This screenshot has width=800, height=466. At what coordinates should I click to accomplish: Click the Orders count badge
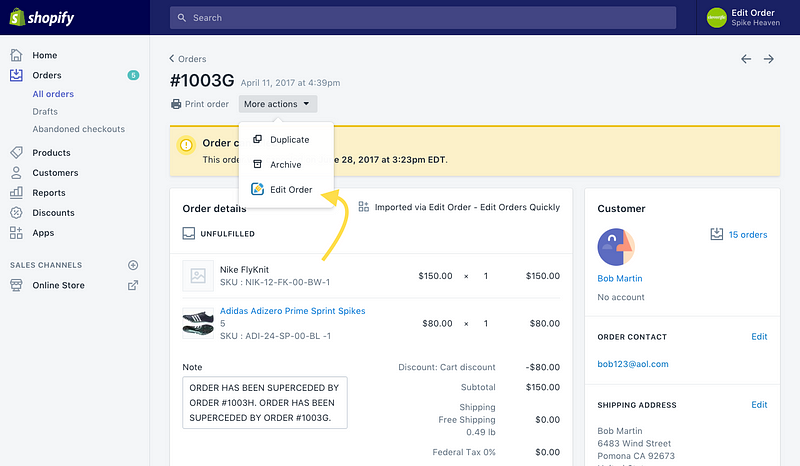pos(133,75)
